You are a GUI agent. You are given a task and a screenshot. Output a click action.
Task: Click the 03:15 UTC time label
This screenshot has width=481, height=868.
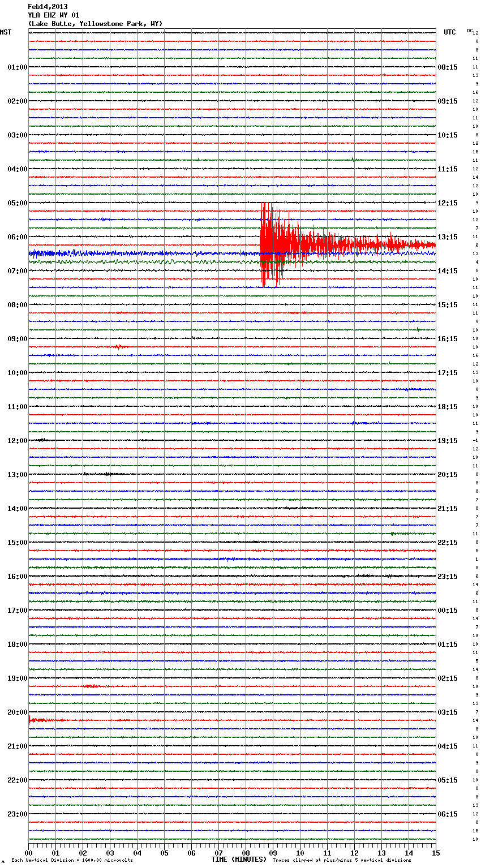point(448,712)
